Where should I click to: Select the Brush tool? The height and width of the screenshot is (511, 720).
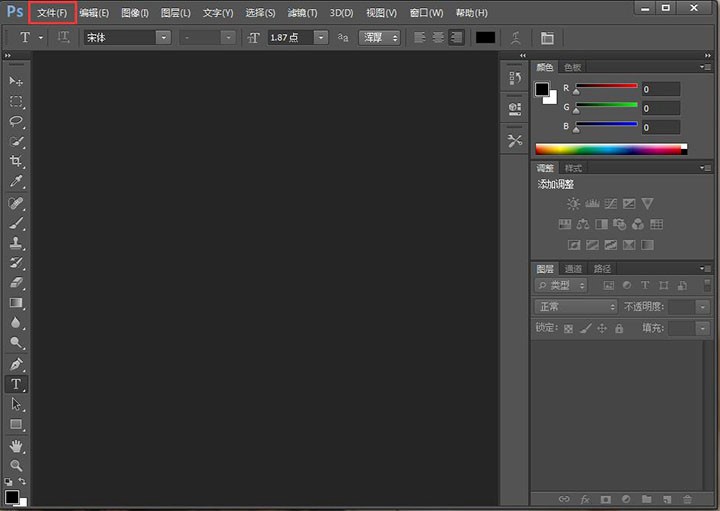(16, 223)
